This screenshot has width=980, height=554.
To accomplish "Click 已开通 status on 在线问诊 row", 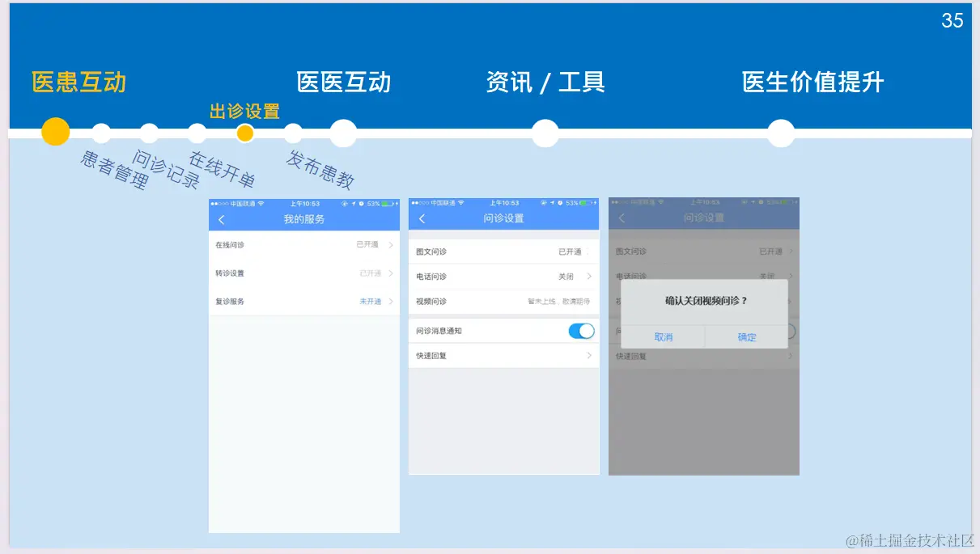I will pos(367,245).
